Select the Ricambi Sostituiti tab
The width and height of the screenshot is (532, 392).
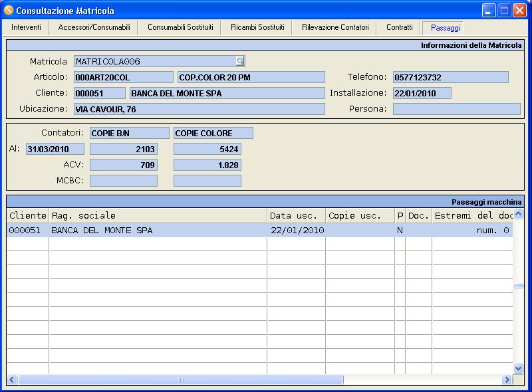coord(257,27)
